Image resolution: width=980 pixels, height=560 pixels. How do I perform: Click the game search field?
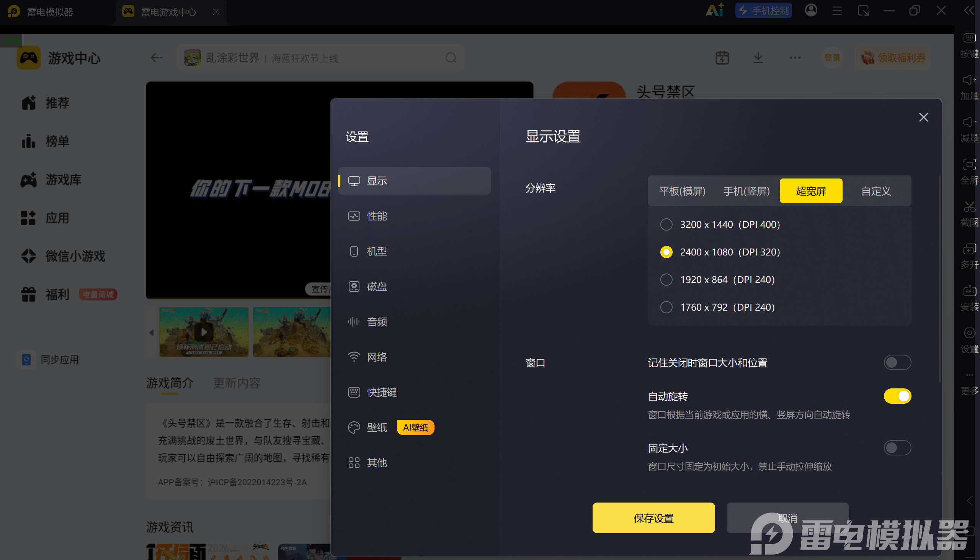click(320, 58)
